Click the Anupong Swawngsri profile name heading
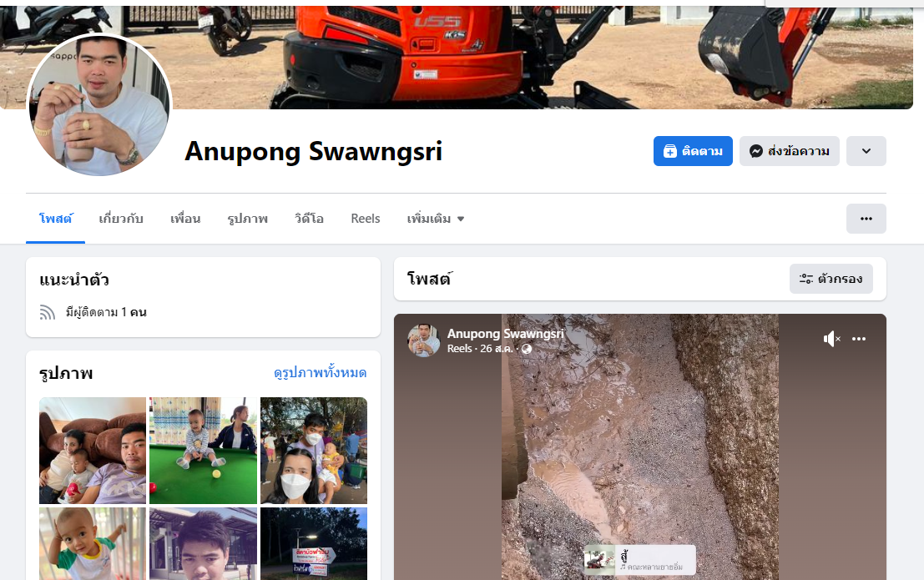924x580 pixels. point(314,151)
